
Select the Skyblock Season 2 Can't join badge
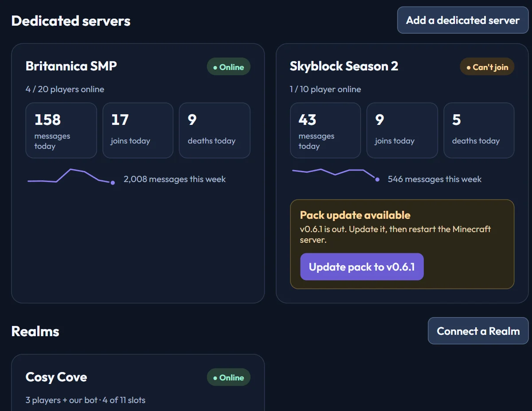click(487, 67)
